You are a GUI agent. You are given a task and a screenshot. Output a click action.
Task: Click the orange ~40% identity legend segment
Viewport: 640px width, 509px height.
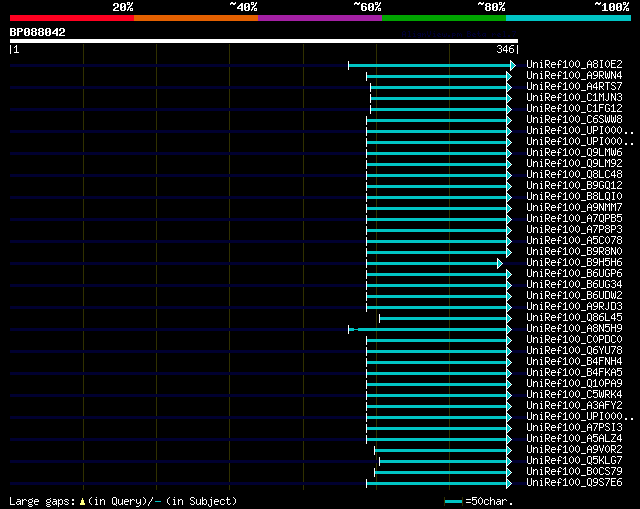(196, 18)
